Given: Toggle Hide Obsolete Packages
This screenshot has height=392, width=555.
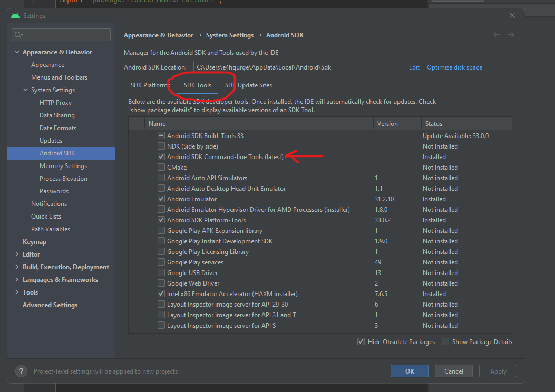Looking at the screenshot, I should pos(361,342).
